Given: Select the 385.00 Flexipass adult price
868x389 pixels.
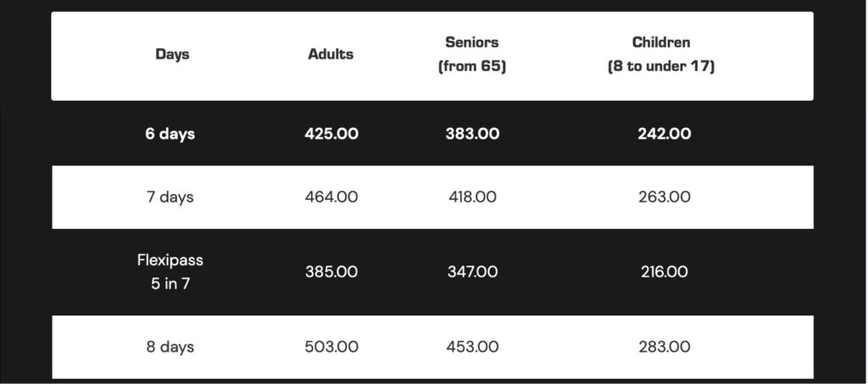Looking at the screenshot, I should coord(331,272).
